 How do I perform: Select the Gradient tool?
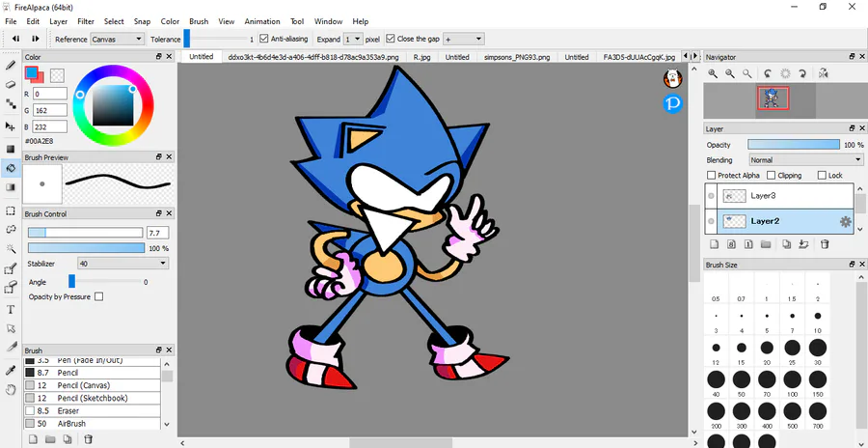point(10,187)
